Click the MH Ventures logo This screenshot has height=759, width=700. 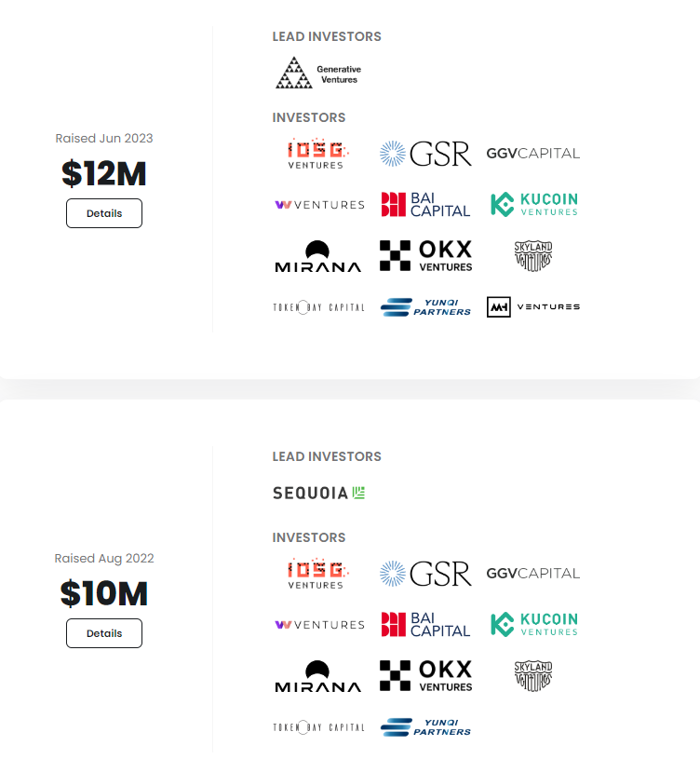click(x=533, y=307)
